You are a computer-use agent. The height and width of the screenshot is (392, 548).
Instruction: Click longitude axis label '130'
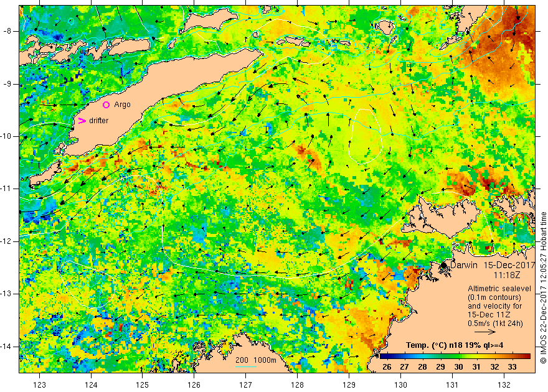[x=400, y=385]
